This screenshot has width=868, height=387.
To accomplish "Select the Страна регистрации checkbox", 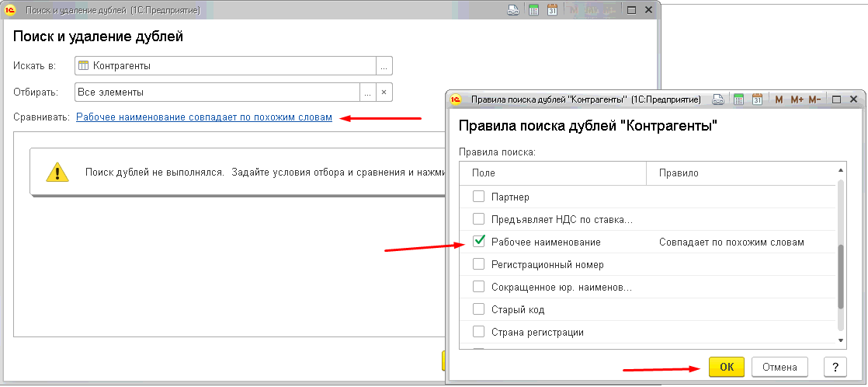I will pos(479,332).
